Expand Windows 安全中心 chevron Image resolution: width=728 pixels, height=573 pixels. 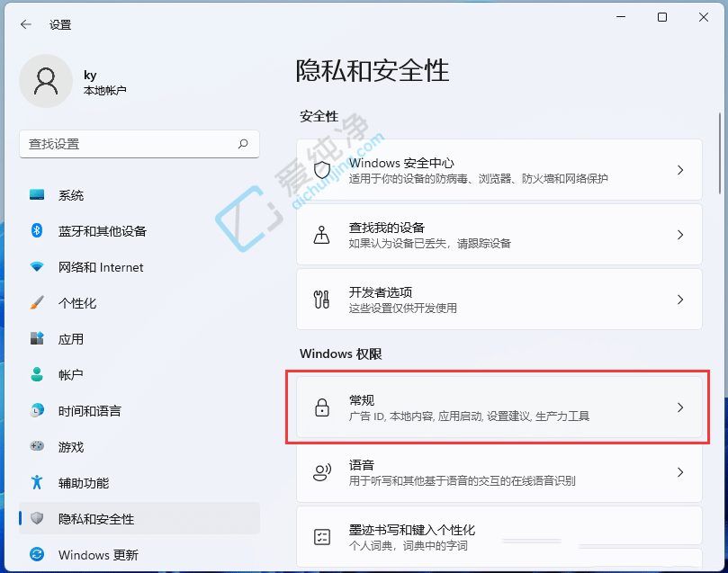click(680, 170)
